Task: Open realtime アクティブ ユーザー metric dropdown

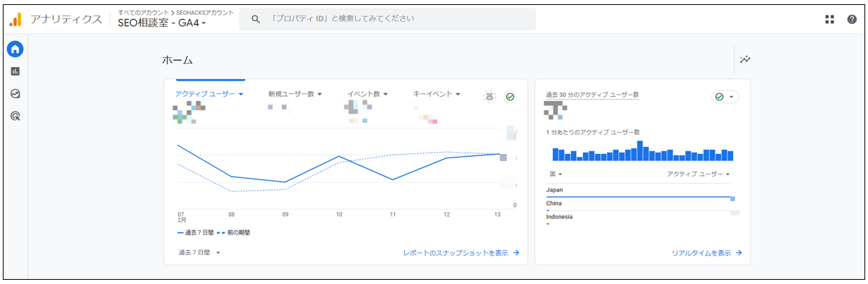Action: [698, 174]
